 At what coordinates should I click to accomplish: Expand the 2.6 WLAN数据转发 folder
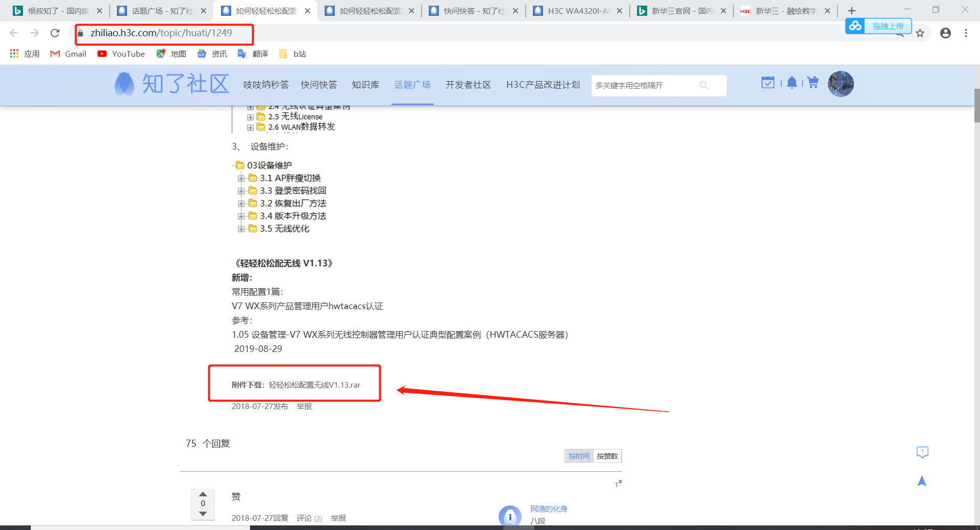(x=250, y=128)
